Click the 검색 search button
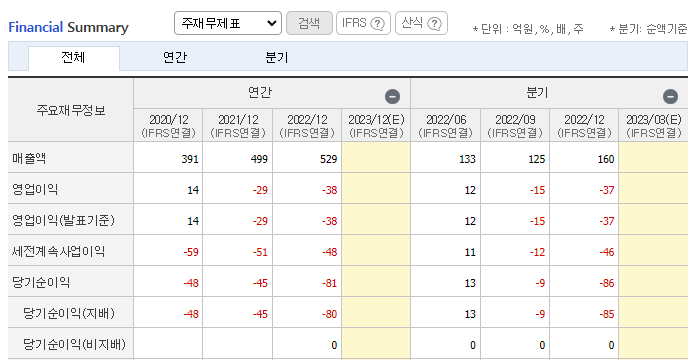Screen dimensions: 695x360 coord(309,23)
